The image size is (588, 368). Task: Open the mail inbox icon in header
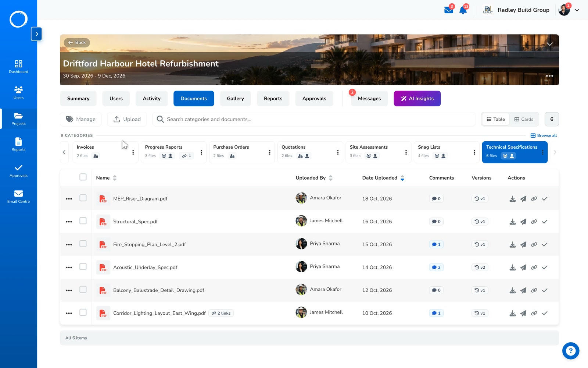[x=449, y=10]
